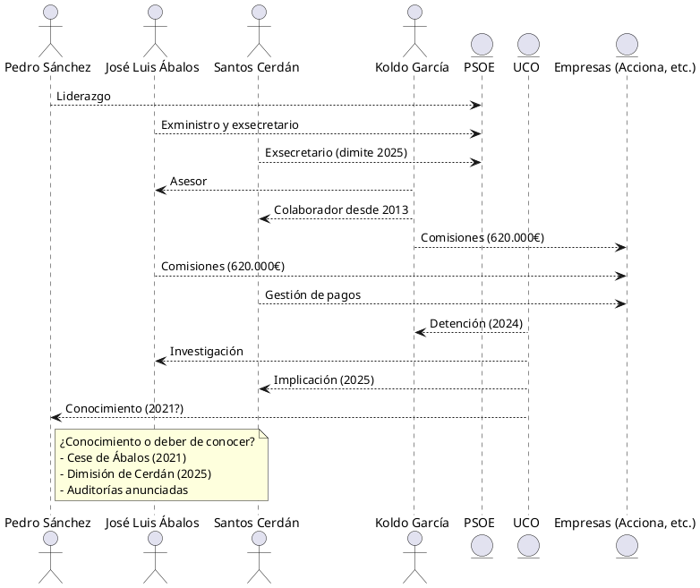The height and width of the screenshot is (588, 700).
Task: Select the 'Detención (2024)' message label
Action: point(476,323)
